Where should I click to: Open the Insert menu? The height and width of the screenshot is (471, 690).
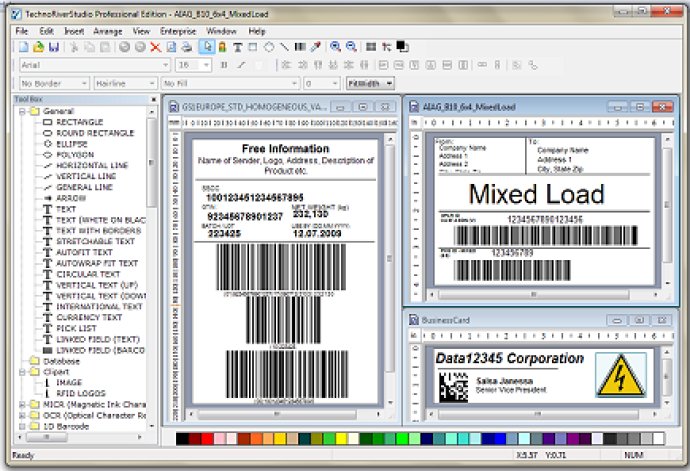[x=74, y=31]
